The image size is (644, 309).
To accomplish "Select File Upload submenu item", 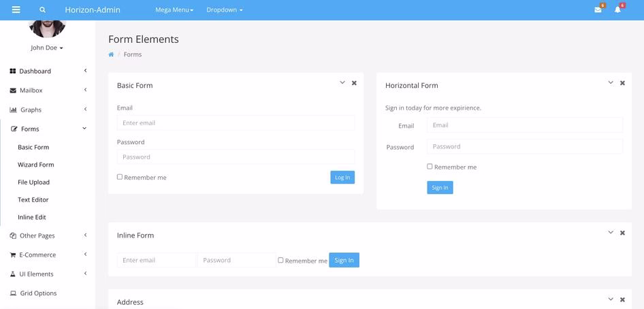I will [33, 182].
